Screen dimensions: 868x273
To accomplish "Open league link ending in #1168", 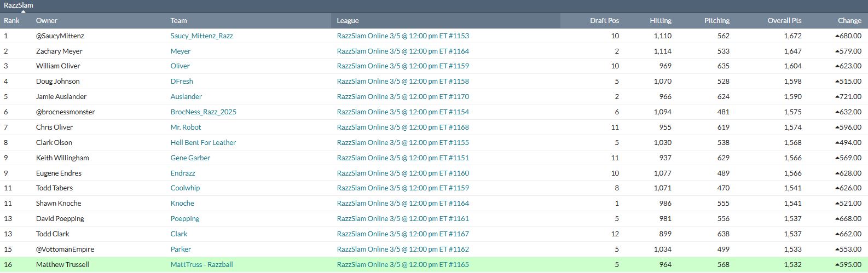I will tap(403, 127).
